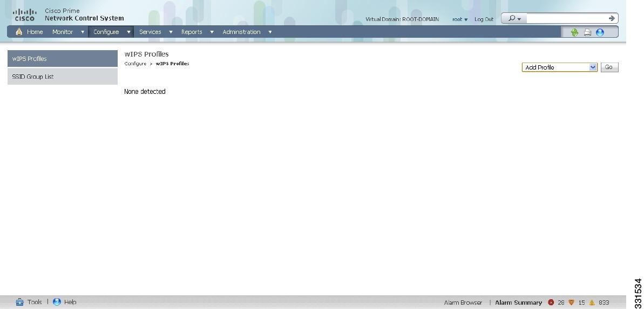Click Alarm Summary label
This screenshot has height=309, width=644.
[x=518, y=303]
